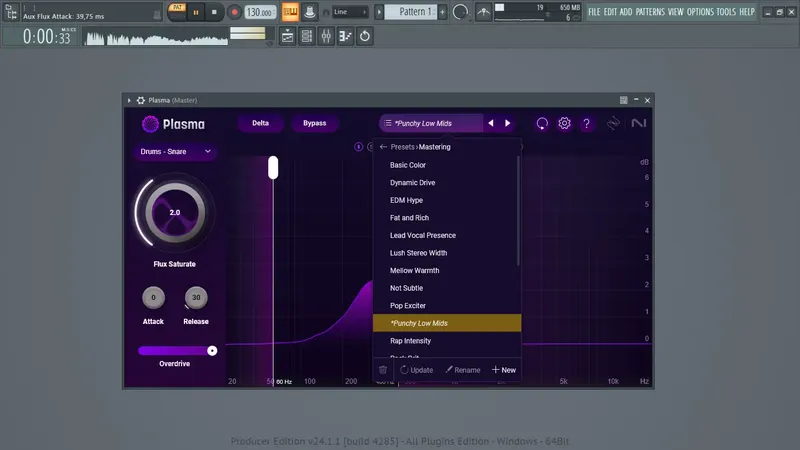Expand pattern options arrow left of Pattern 1
The height and width of the screenshot is (450, 800).
point(379,12)
